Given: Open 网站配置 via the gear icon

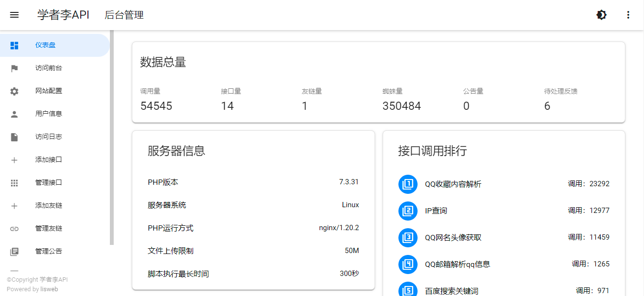Looking at the screenshot, I should 14,91.
